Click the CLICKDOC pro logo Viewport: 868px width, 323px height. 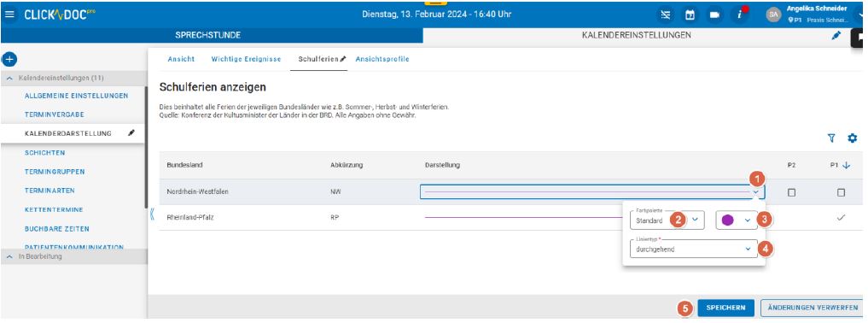tap(60, 15)
